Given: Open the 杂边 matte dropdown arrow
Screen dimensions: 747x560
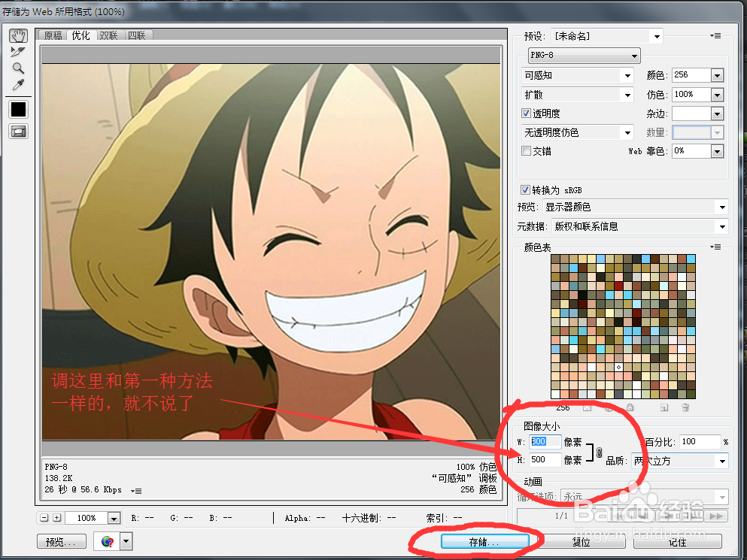Looking at the screenshot, I should coord(717,114).
